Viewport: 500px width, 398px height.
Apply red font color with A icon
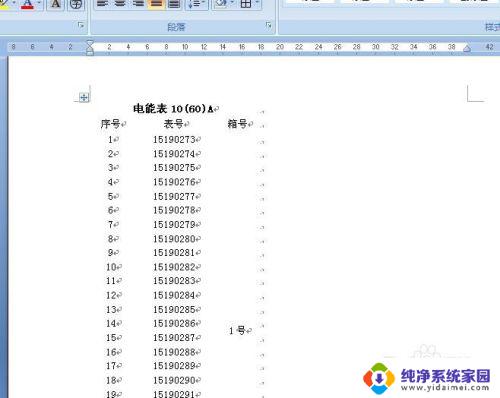coord(28,4)
